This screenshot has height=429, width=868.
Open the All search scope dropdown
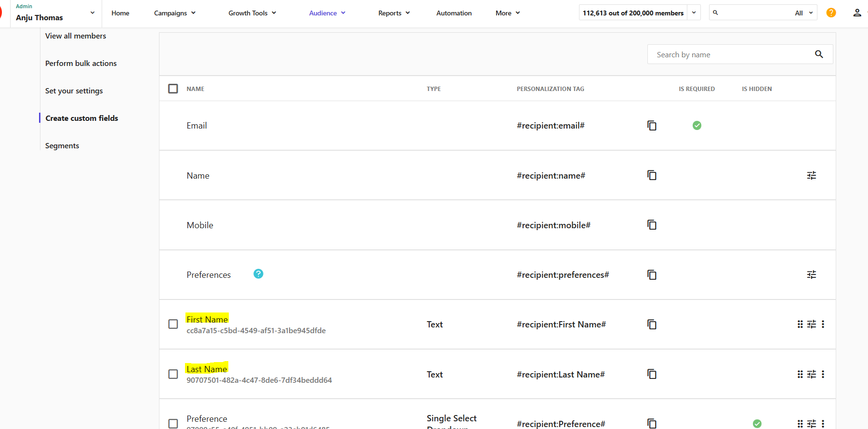(x=804, y=13)
